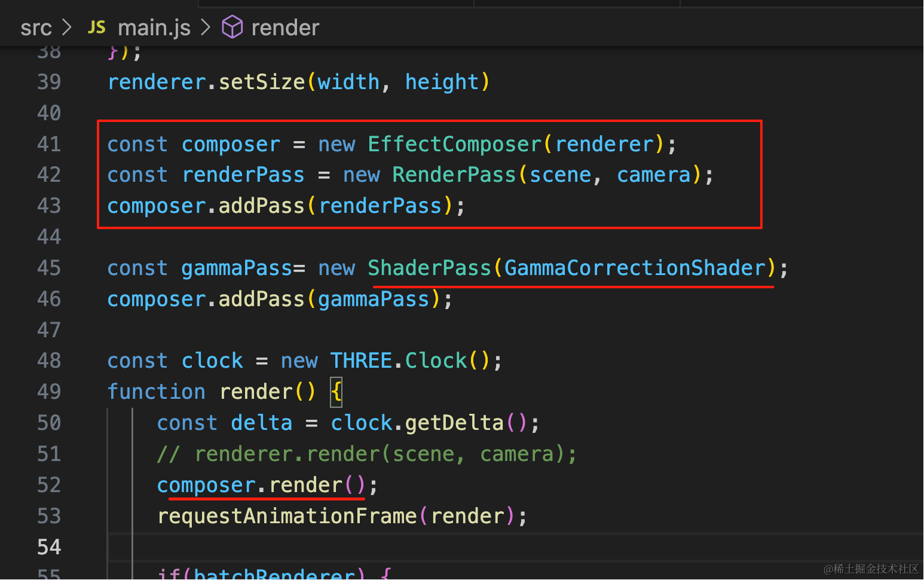The image size is (924, 580).
Task: Click THREE.Clock on line 48
Action: coord(399,361)
